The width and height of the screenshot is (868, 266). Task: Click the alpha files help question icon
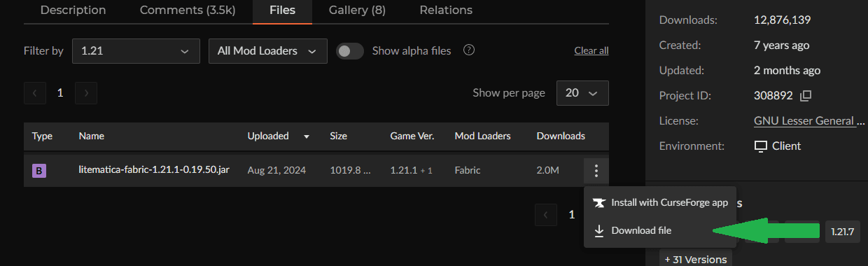(470, 50)
